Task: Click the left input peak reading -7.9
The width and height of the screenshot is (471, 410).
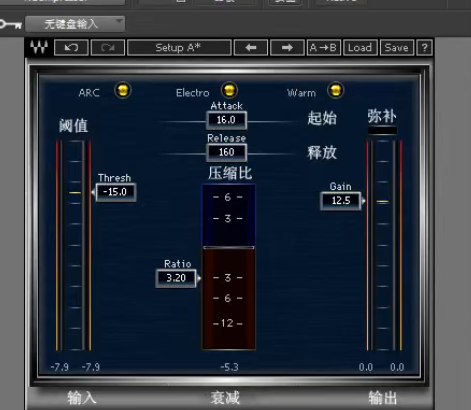Action: [60, 367]
